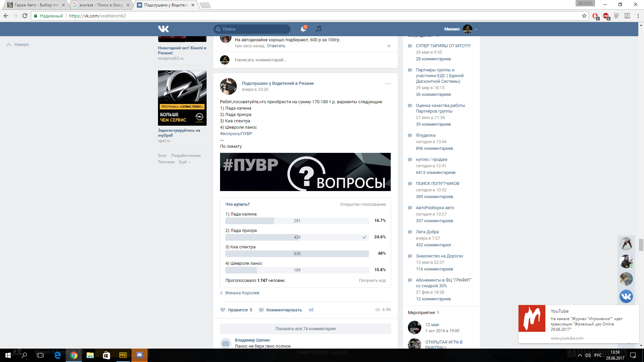The height and width of the screenshot is (362, 644).
Task: Switch to the альтеза Google search tab
Action: pyautogui.click(x=101, y=5)
